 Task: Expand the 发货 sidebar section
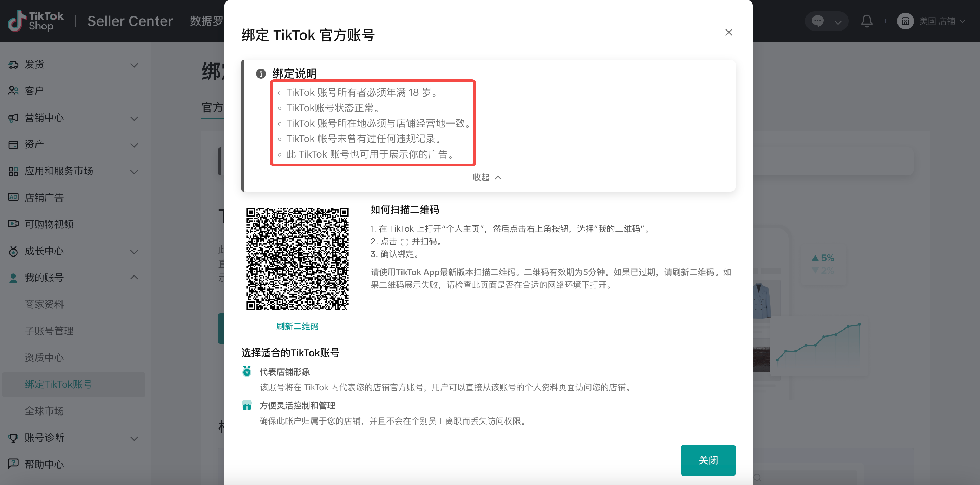click(134, 65)
